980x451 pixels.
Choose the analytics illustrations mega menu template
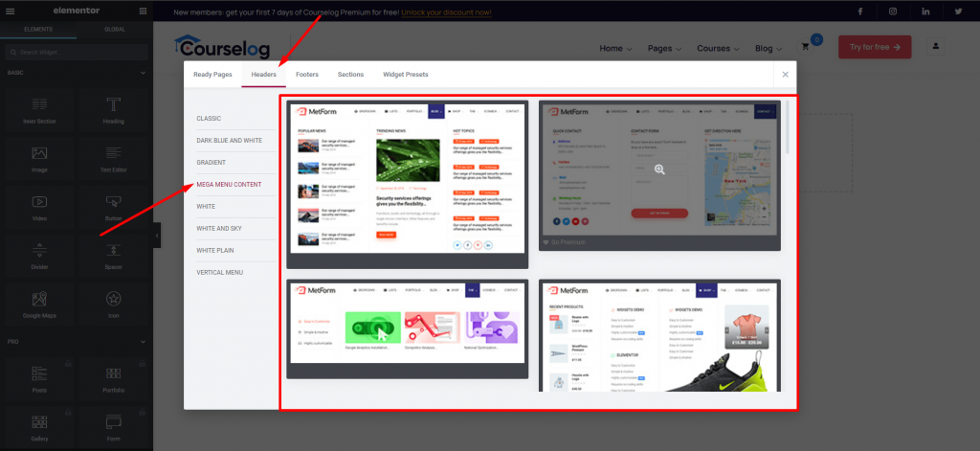pyautogui.click(x=408, y=329)
